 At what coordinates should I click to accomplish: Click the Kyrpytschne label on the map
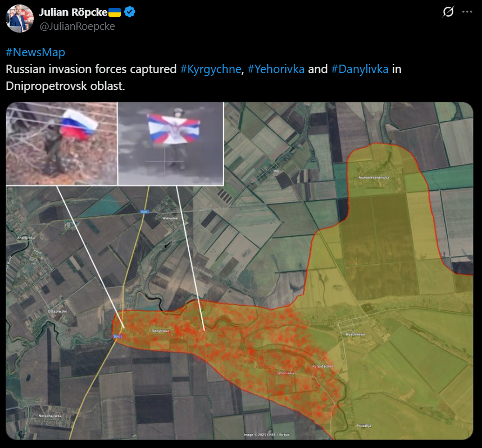[323, 366]
